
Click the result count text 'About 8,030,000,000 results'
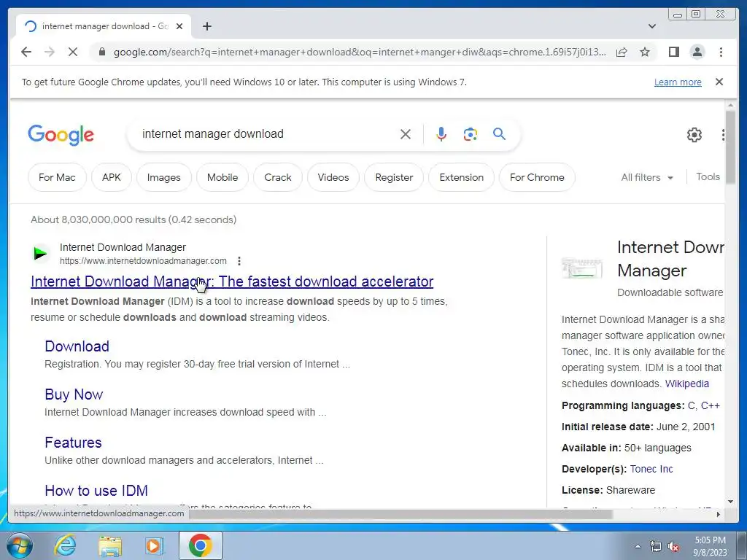98,219
